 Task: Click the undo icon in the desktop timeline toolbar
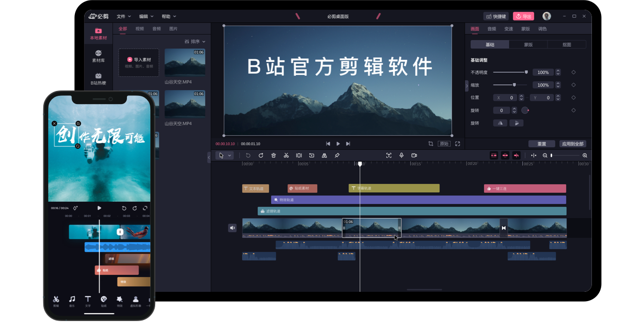[x=248, y=156]
